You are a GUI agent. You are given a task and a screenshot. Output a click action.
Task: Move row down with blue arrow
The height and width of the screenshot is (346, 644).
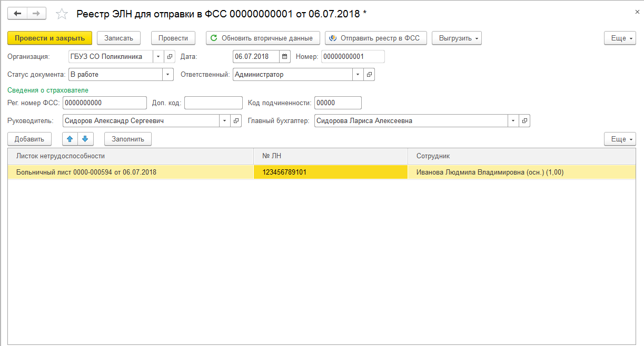pos(85,139)
